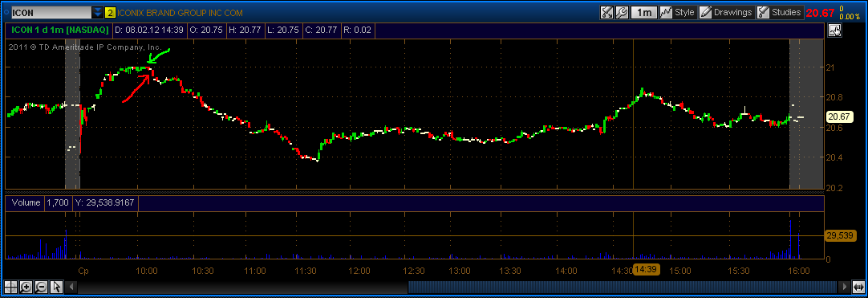Click the ICON symbol input field
Viewport: 868px width, 298px height.
(51, 12)
